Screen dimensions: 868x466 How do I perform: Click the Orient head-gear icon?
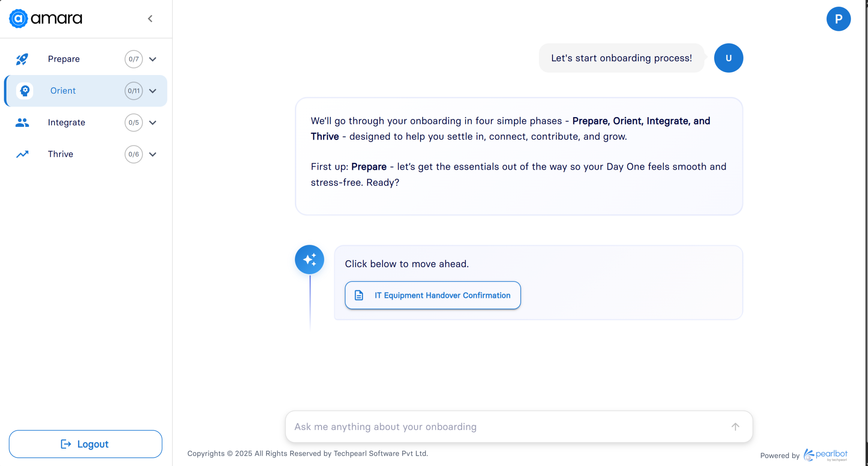25,91
